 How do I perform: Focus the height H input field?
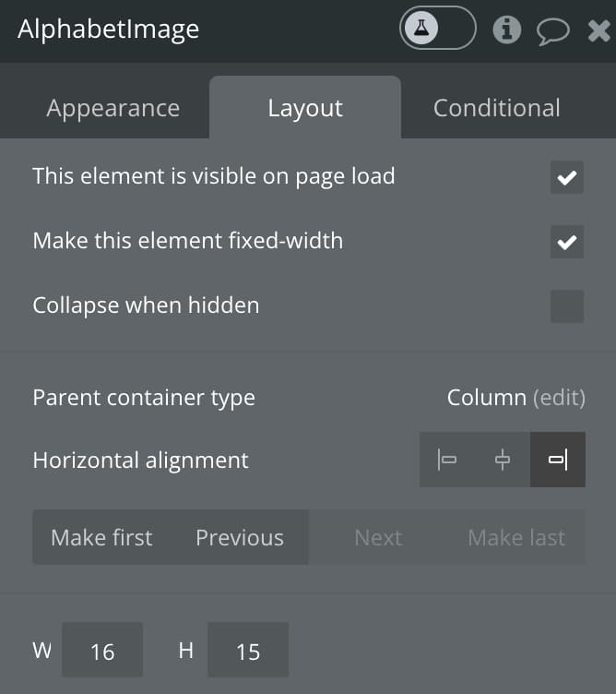248,650
